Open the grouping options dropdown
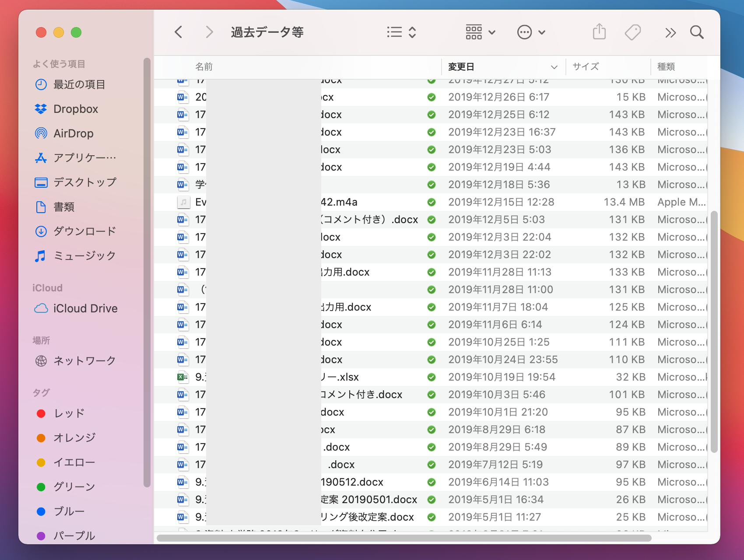 pyautogui.click(x=480, y=32)
